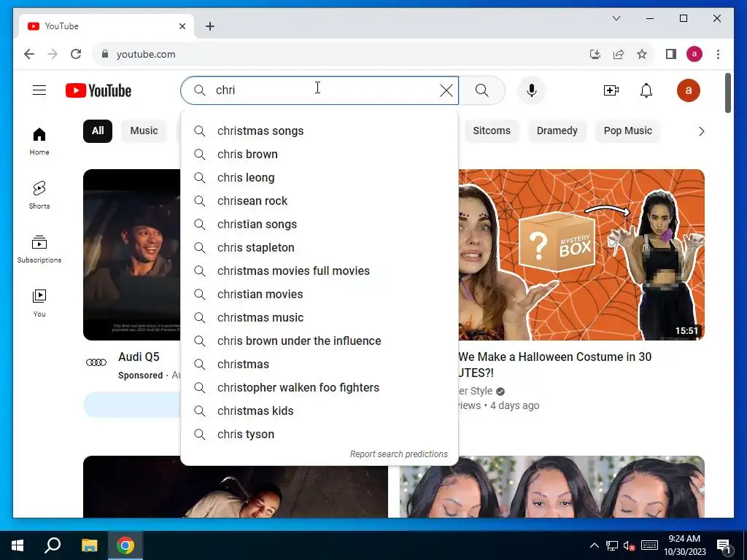Choose suggestion "chris brown"
Viewport: 747px width, 560px height.
pos(320,155)
